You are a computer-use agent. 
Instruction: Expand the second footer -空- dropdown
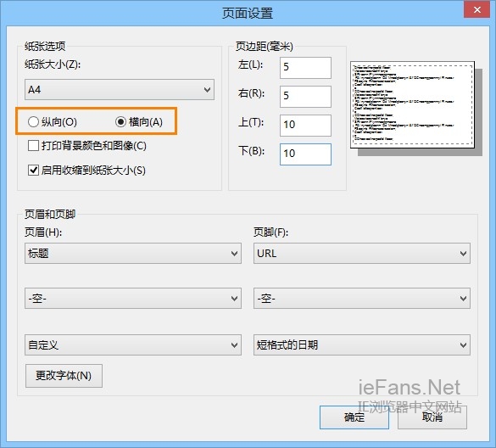coord(362,299)
